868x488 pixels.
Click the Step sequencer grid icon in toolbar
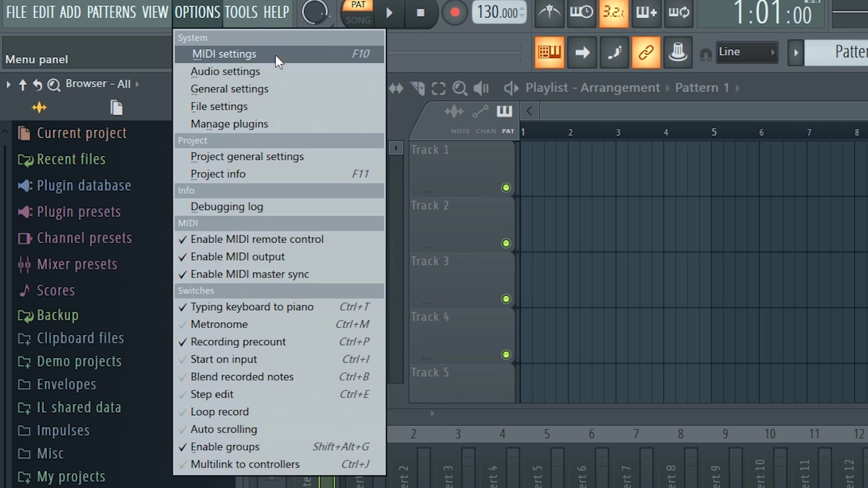[x=548, y=52]
